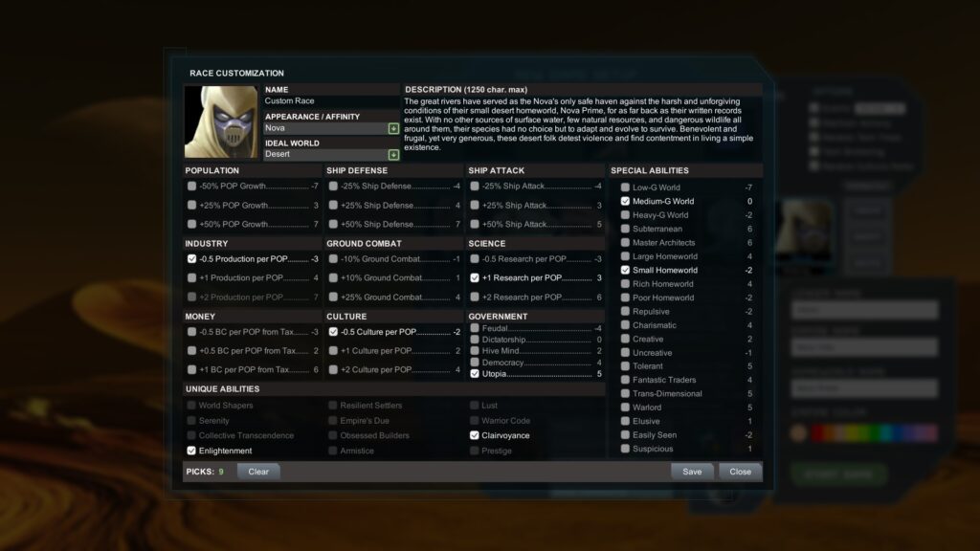Edit the Custom Race name field

click(x=331, y=101)
